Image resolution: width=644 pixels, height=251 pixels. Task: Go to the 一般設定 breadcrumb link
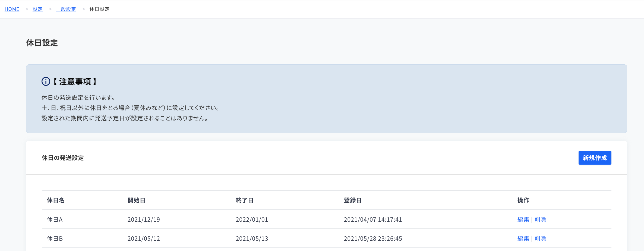(66, 9)
